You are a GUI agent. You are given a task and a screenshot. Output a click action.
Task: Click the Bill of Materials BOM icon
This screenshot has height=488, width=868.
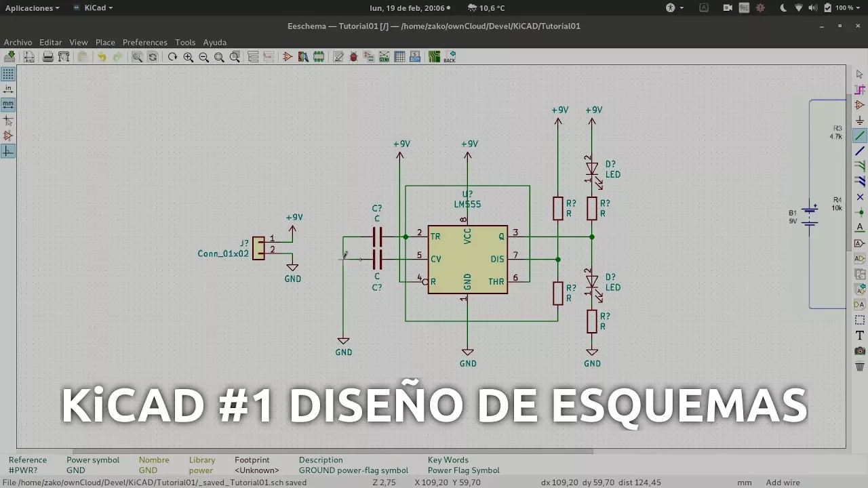(415, 57)
